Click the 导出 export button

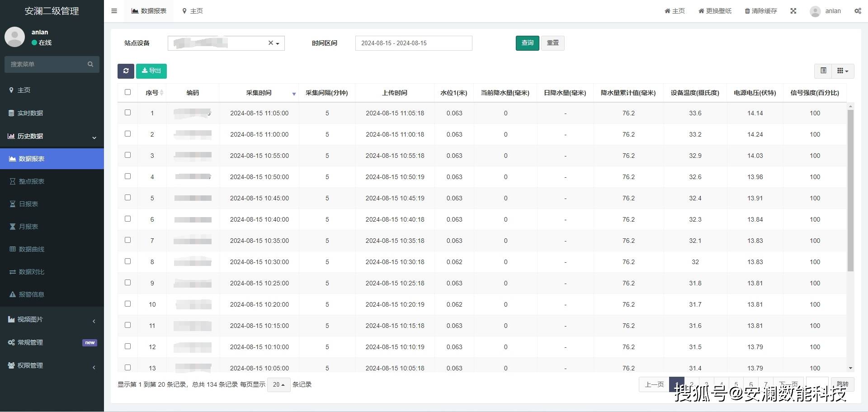(x=151, y=71)
